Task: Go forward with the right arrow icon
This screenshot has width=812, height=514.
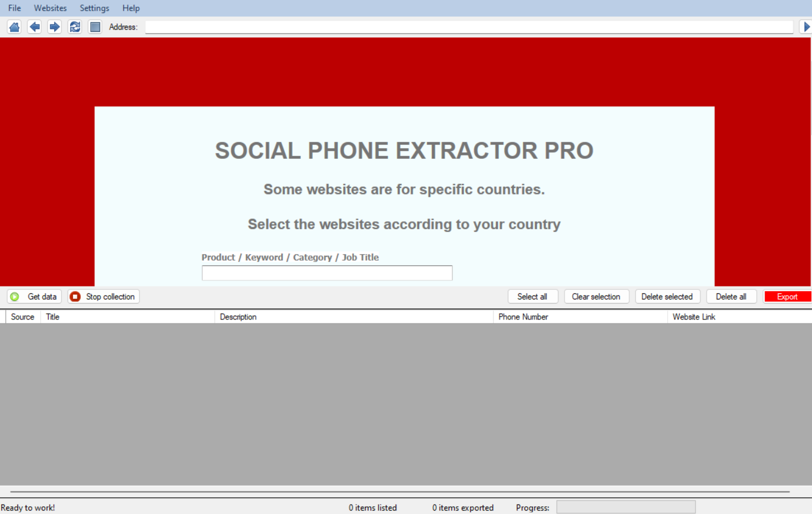Action: click(x=55, y=27)
